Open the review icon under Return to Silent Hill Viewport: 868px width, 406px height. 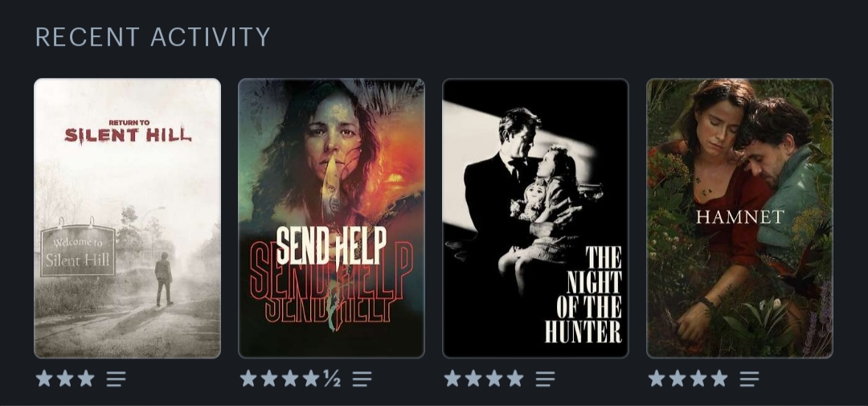click(117, 379)
